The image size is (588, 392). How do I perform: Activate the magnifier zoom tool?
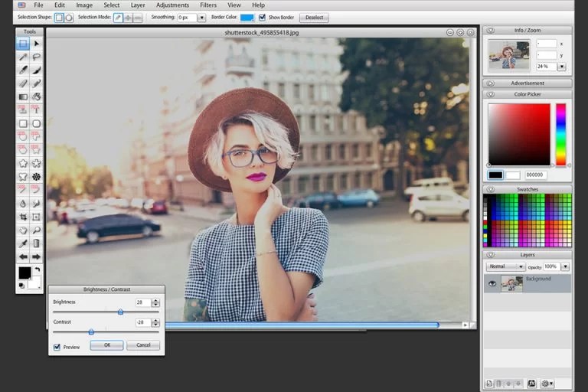tap(36, 230)
